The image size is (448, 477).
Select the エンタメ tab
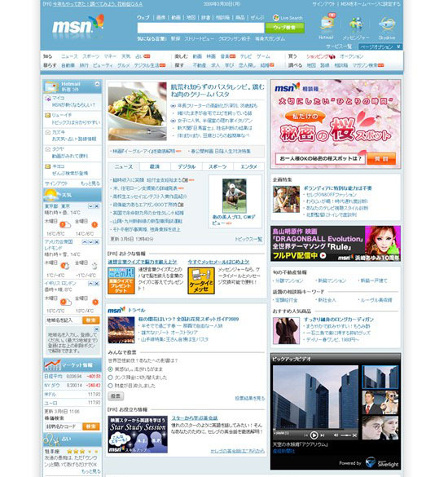click(x=249, y=166)
